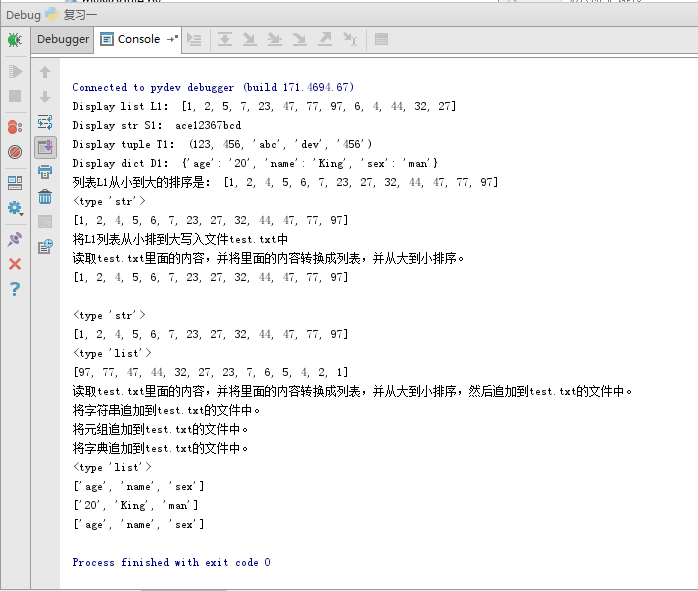
Task: Click the Pin Tab pushpin icon
Action: (15, 239)
